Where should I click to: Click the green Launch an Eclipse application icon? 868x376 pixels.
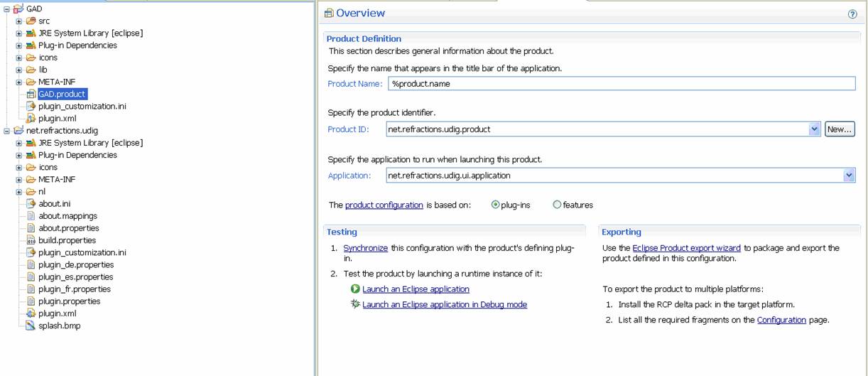(355, 289)
